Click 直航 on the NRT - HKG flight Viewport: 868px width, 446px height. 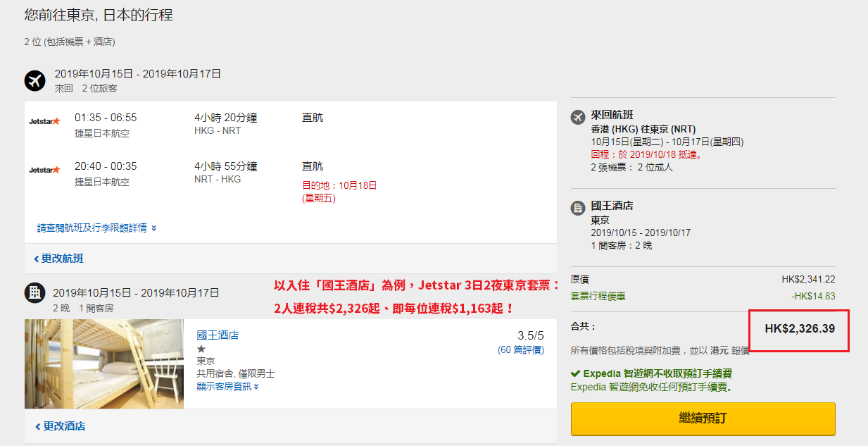pyautogui.click(x=313, y=166)
